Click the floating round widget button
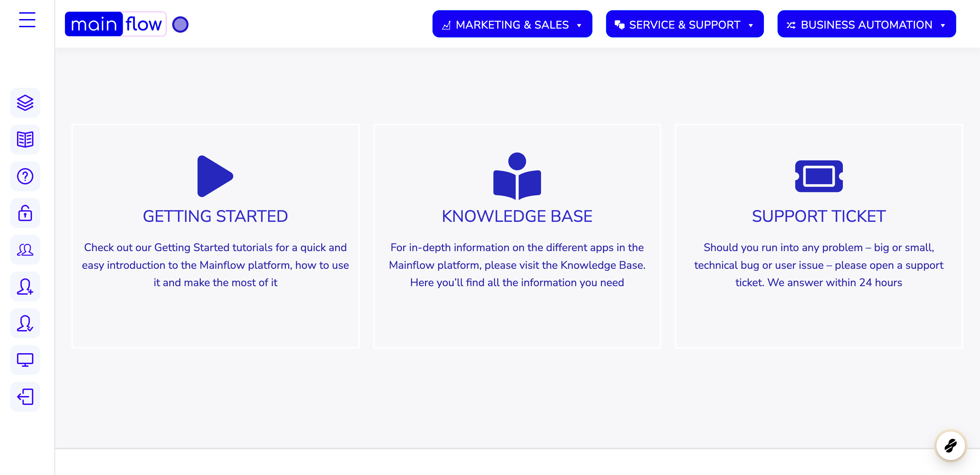 (x=950, y=446)
